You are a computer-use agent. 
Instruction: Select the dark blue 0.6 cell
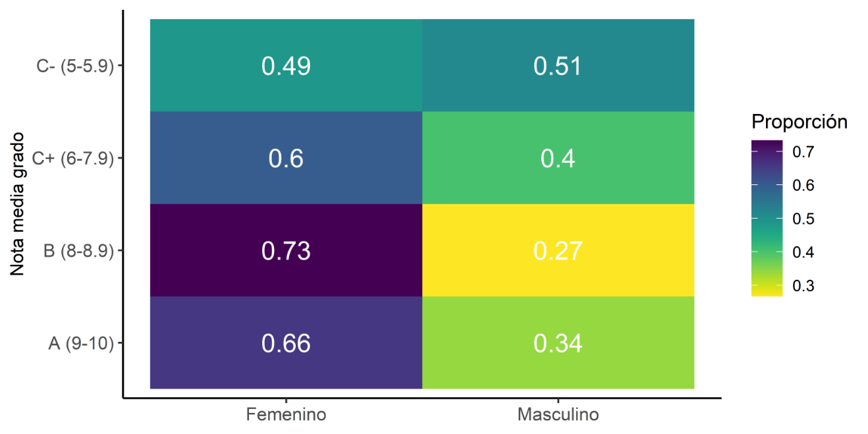pyautogui.click(x=286, y=158)
